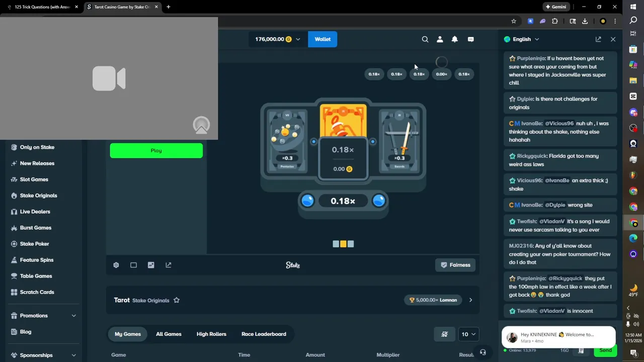The height and width of the screenshot is (362, 644).
Task: Click the Fairness button
Action: tap(455, 265)
